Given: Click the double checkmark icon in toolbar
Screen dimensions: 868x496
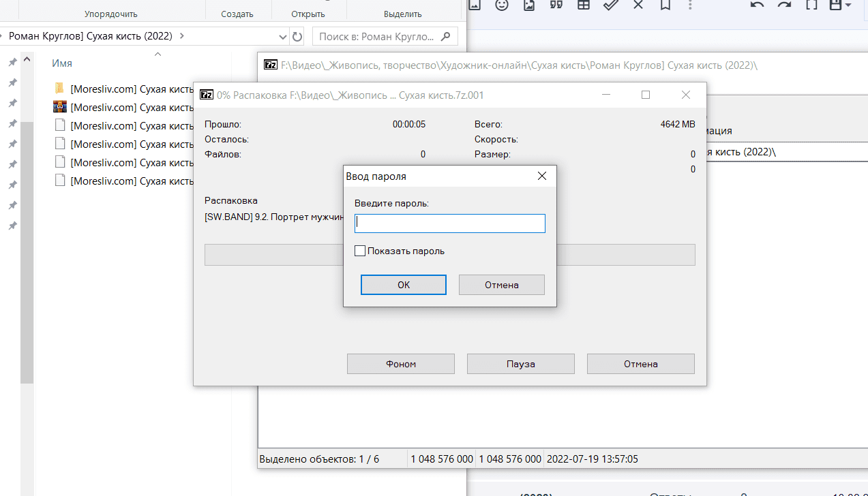Looking at the screenshot, I should (x=611, y=5).
